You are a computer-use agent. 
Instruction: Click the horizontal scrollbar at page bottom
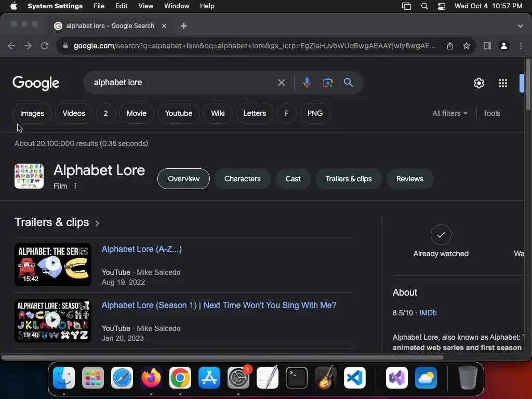(x=222, y=357)
